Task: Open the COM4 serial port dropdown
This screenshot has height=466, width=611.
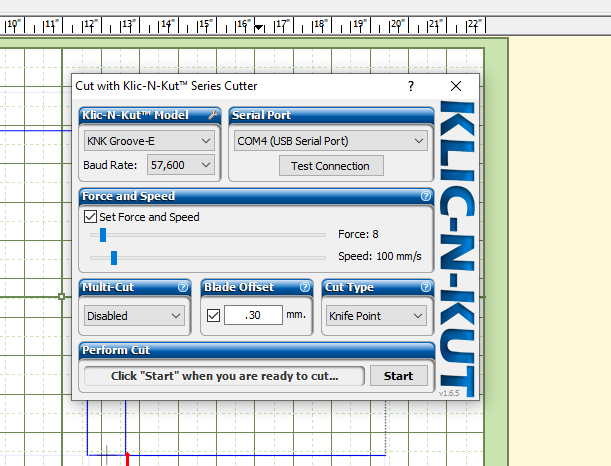Action: [x=331, y=141]
